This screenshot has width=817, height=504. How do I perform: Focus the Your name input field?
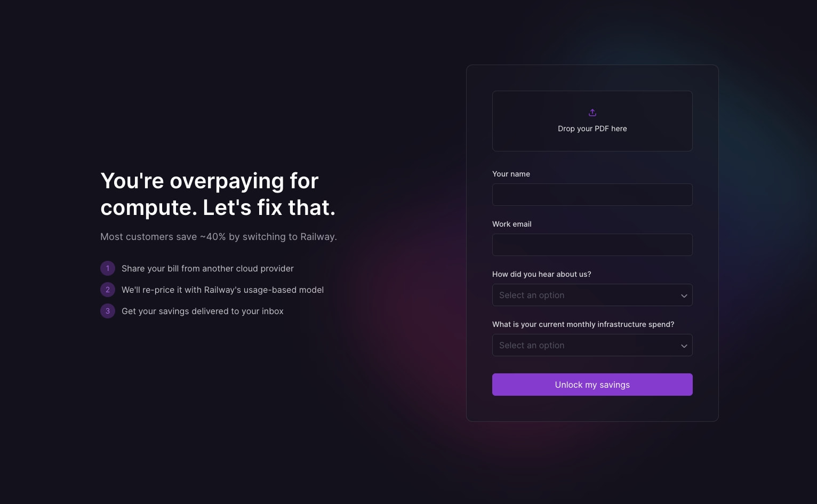(592, 195)
